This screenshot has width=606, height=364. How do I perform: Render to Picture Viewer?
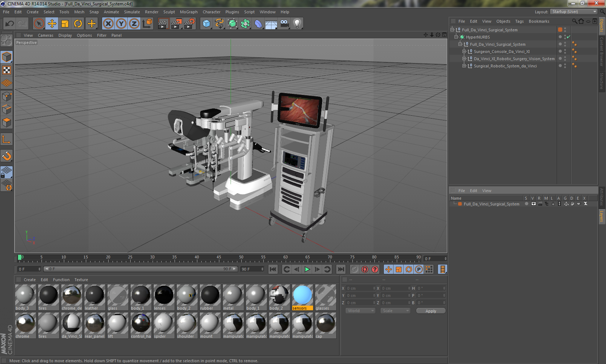pyautogui.click(x=176, y=24)
